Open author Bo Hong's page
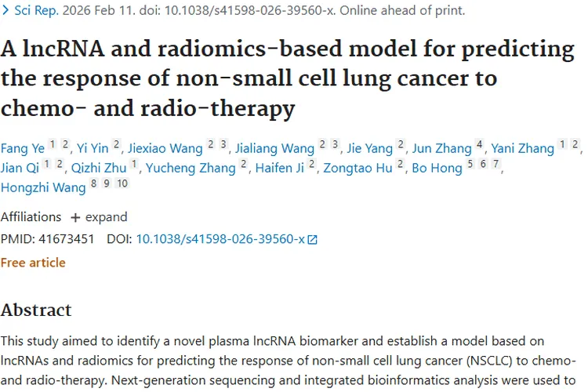This screenshot has height=392, width=588. click(x=437, y=168)
